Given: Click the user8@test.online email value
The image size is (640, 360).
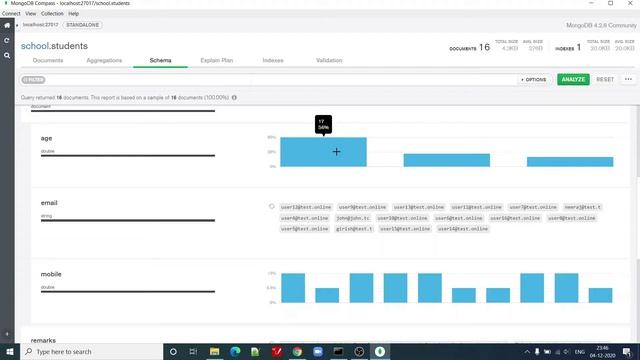Looking at the screenshot, I should click(x=571, y=218).
